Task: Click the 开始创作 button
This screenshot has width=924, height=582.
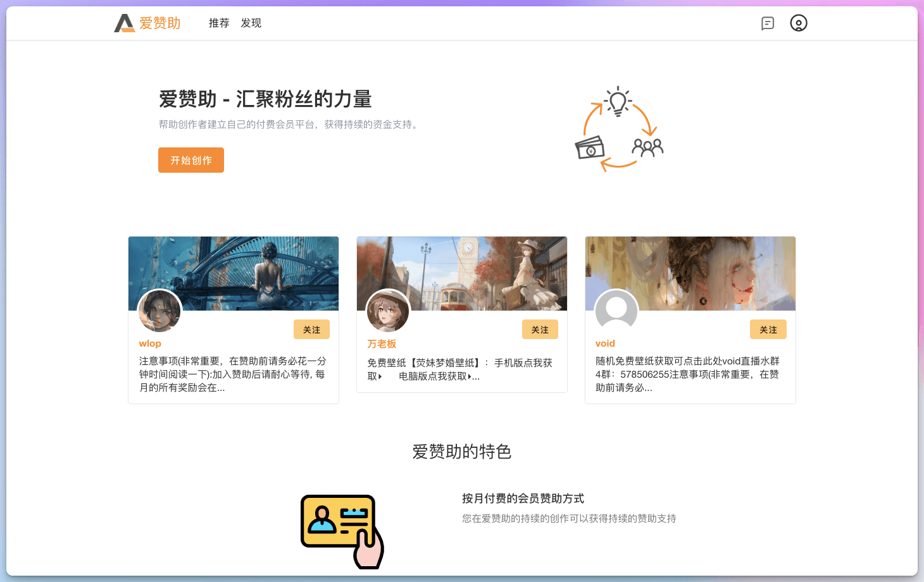Action: [191, 160]
